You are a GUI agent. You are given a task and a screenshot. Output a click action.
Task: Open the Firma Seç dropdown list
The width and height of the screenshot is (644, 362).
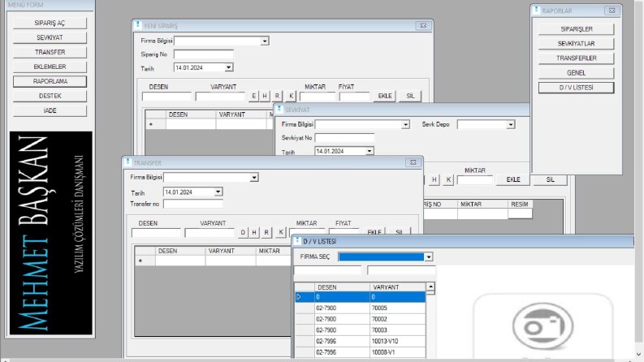click(428, 257)
